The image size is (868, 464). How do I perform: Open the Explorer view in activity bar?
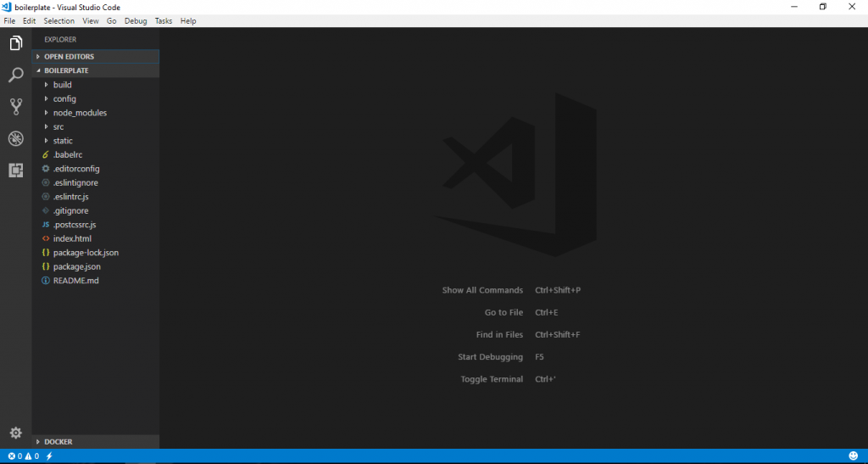[15, 44]
